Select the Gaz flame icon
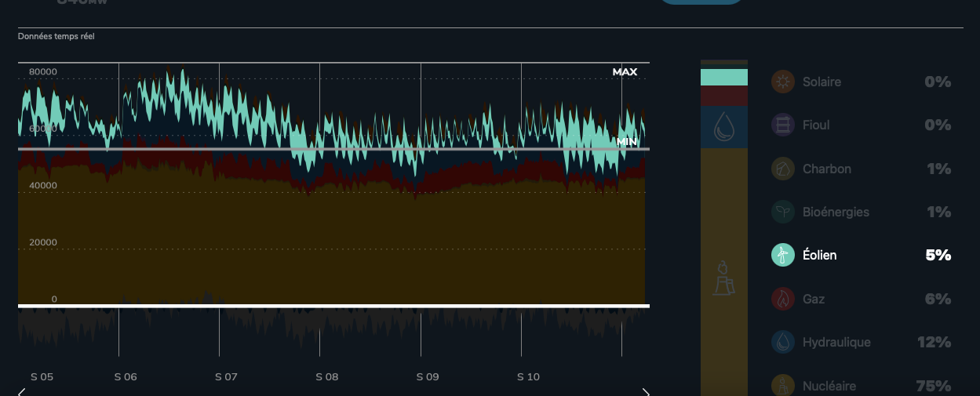 coord(782,299)
